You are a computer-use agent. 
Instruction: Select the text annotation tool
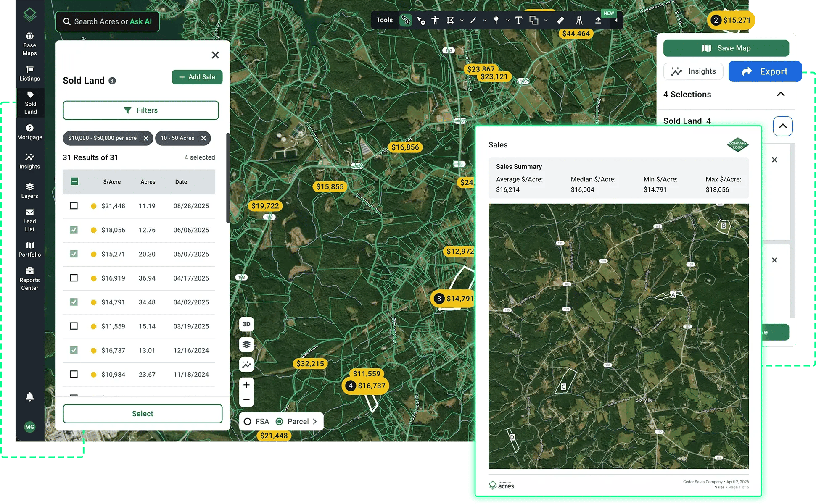(x=518, y=20)
